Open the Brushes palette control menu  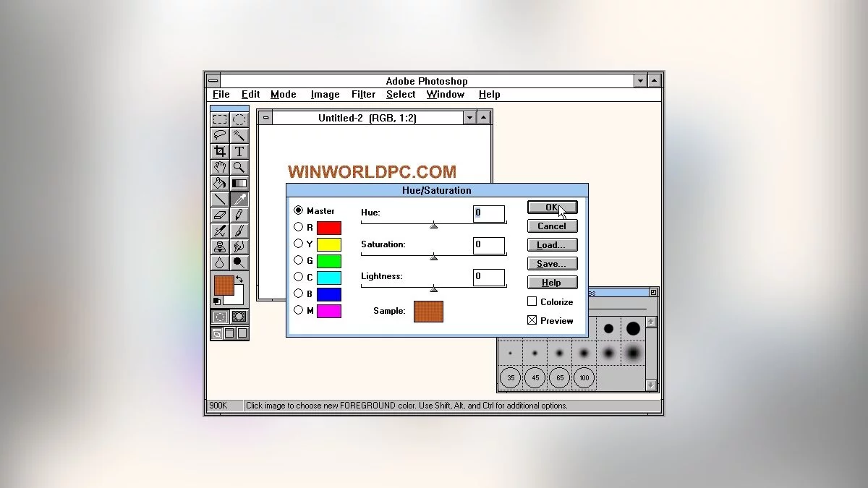pyautogui.click(x=653, y=293)
